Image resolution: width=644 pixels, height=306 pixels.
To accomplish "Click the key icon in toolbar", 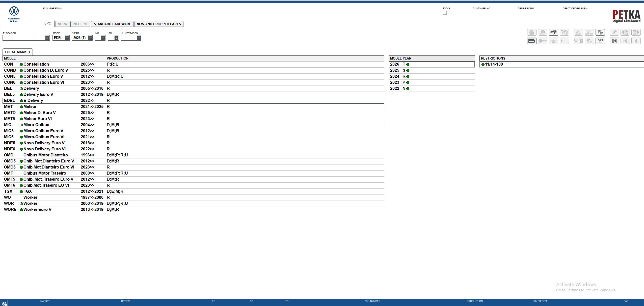I will [543, 41].
